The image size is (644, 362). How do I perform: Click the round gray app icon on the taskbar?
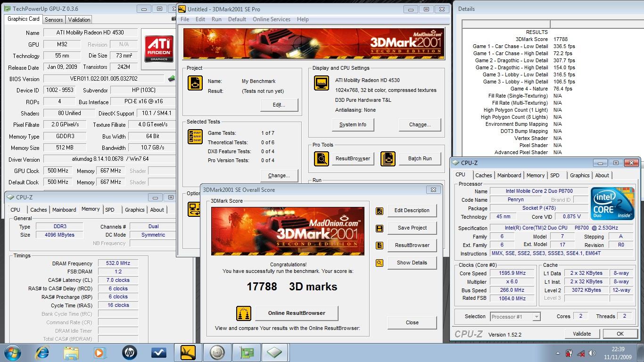[x=217, y=353]
